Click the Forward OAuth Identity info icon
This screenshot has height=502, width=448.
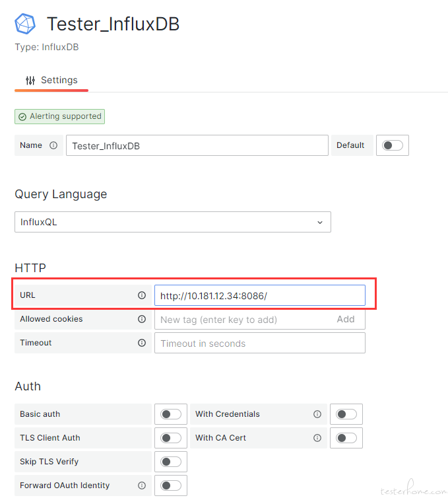click(x=142, y=485)
